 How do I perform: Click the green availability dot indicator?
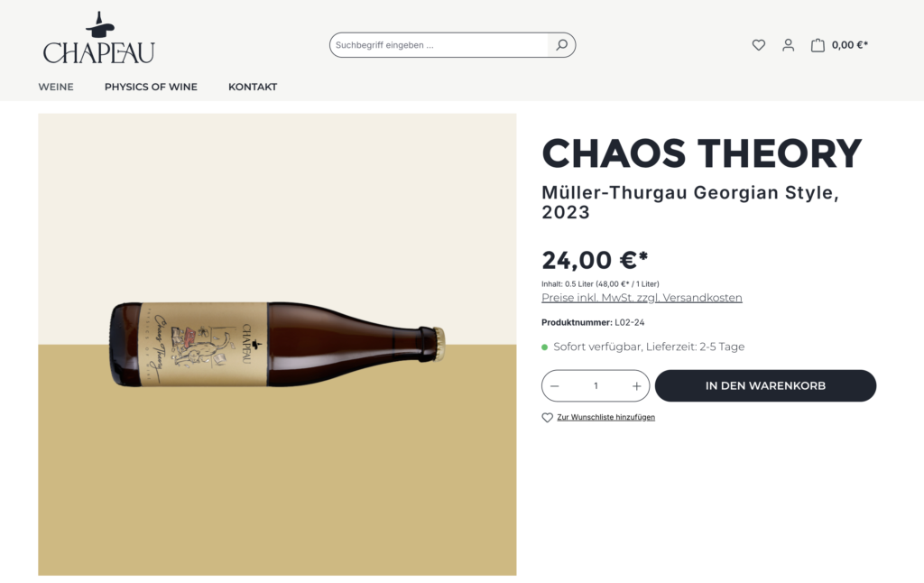[x=545, y=347]
